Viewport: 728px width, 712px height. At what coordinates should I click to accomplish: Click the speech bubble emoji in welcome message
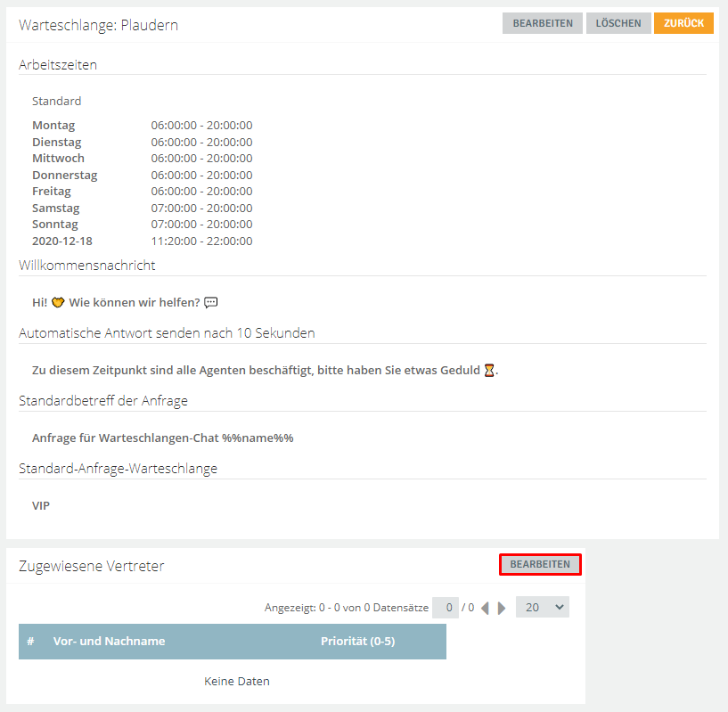[x=211, y=303]
